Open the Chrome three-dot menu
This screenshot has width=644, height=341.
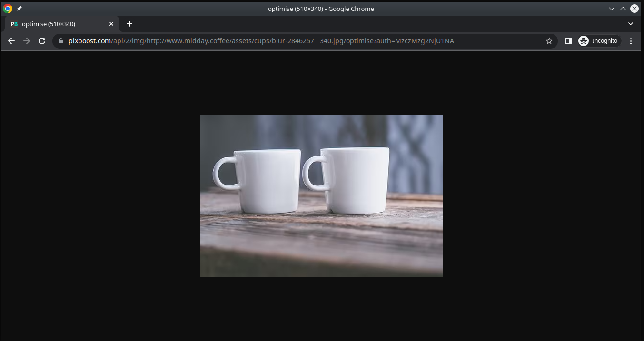(x=631, y=41)
